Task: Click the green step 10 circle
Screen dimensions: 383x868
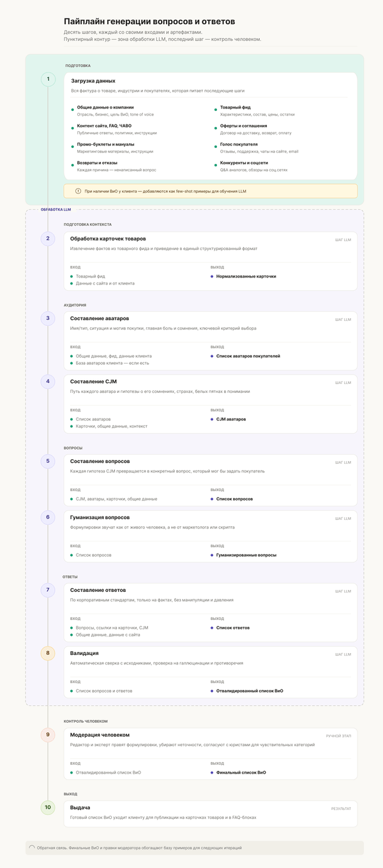Action: 48,807
